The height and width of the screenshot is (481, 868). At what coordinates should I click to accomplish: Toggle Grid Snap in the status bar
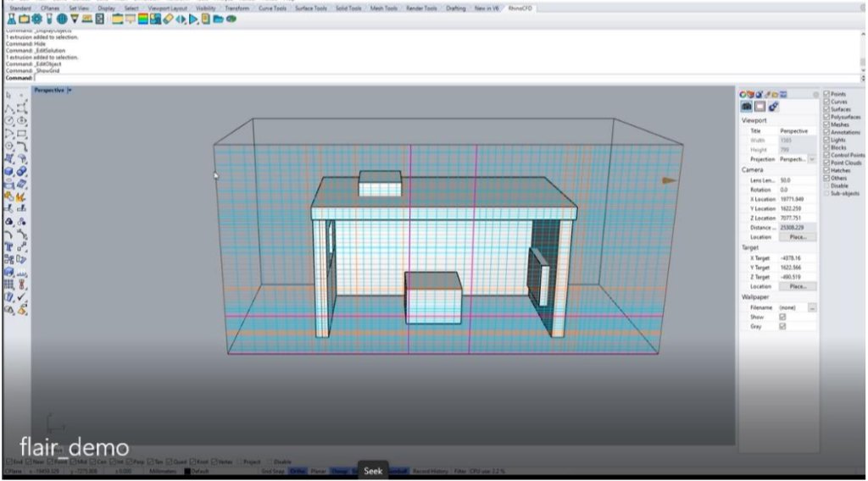[x=273, y=471]
